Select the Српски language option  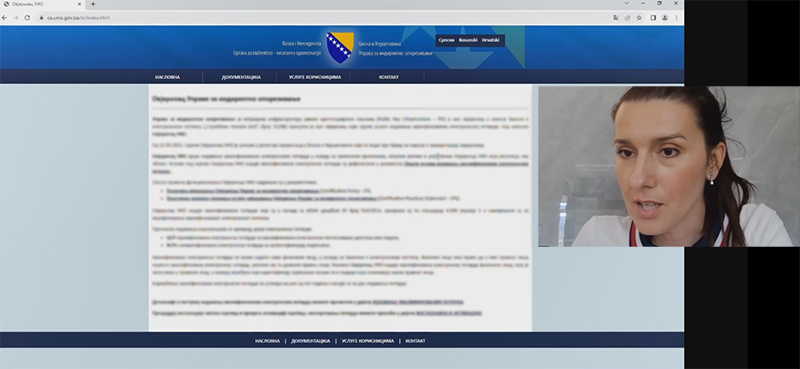tap(446, 40)
